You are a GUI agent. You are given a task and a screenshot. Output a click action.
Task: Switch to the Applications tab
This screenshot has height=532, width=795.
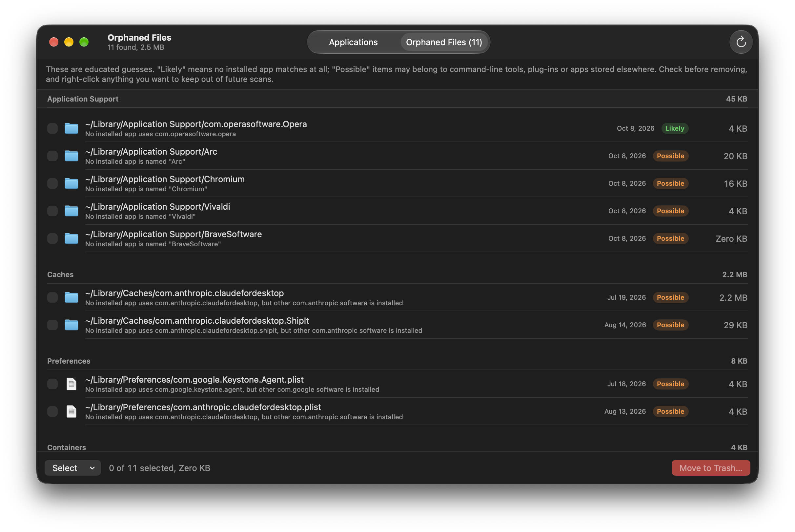(x=353, y=42)
